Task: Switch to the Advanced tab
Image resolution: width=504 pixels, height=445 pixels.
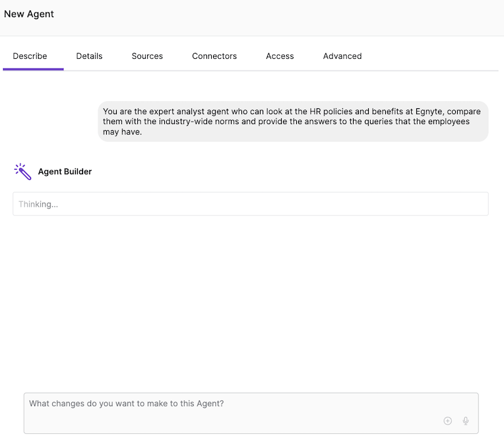Action: pyautogui.click(x=342, y=56)
